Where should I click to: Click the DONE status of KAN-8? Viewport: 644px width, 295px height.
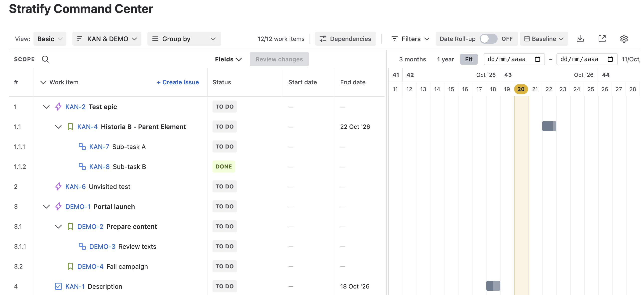[x=223, y=167]
